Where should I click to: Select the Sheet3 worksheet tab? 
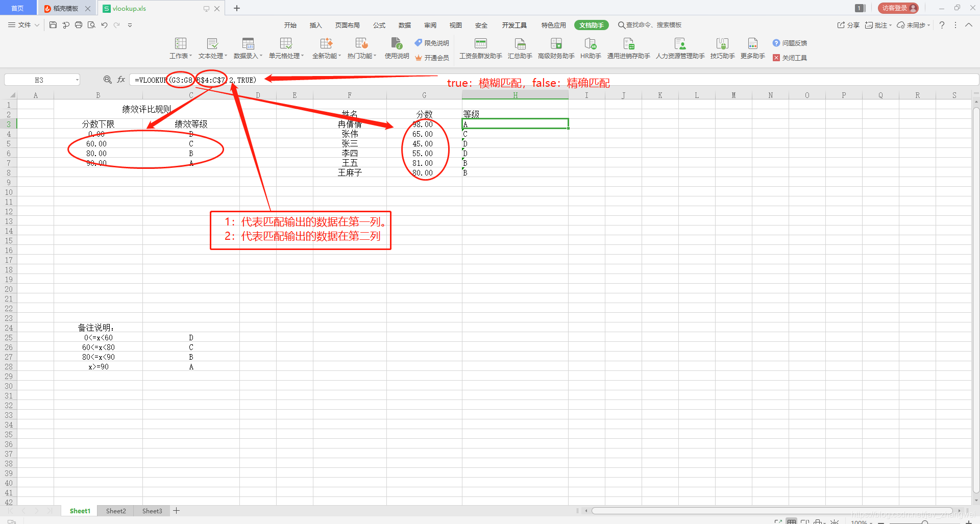pyautogui.click(x=152, y=511)
